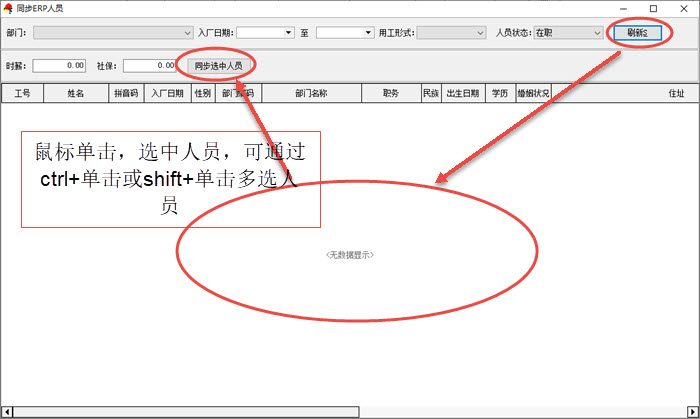Click the 职务 column header
The height and width of the screenshot is (419, 700).
point(391,93)
